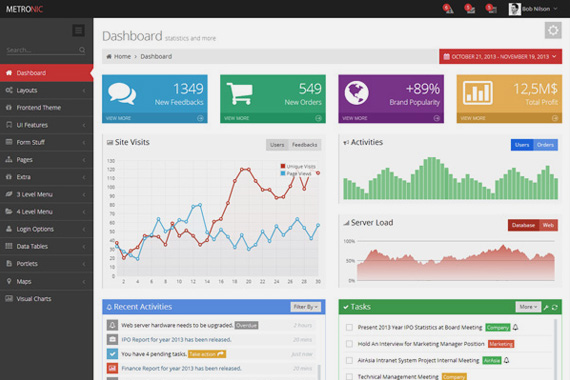Image resolution: width=570 pixels, height=380 pixels.
Task: Open the Bob Nilson user menu
Action: coord(533,9)
